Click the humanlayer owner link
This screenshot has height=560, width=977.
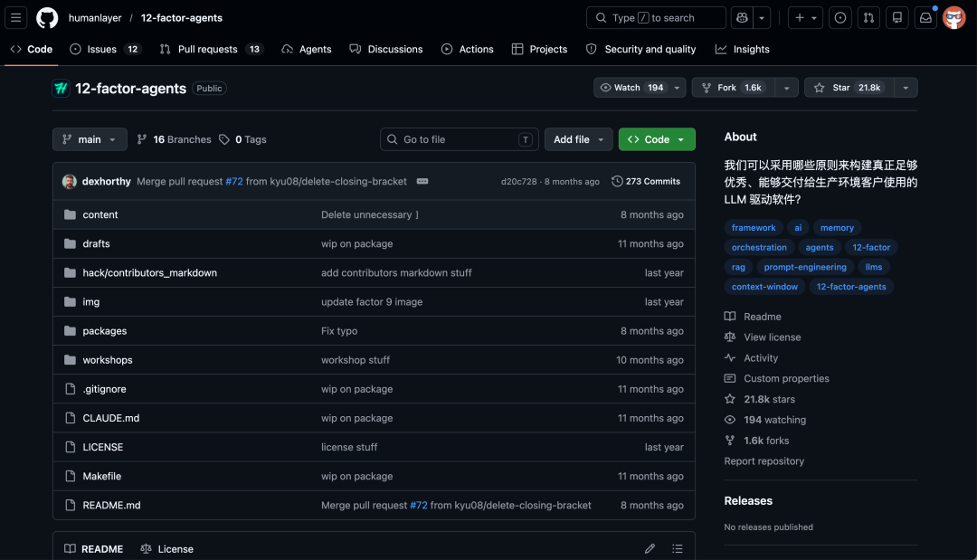coord(95,17)
